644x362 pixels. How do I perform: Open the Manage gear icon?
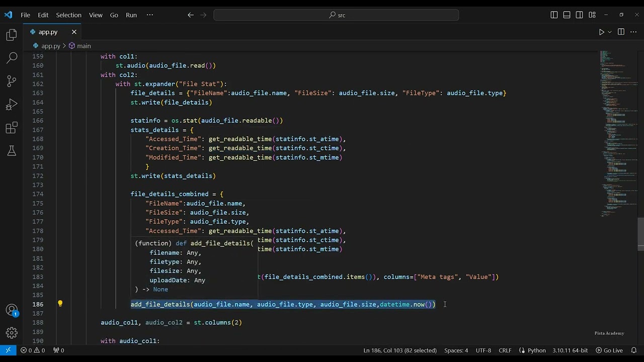[x=12, y=333]
